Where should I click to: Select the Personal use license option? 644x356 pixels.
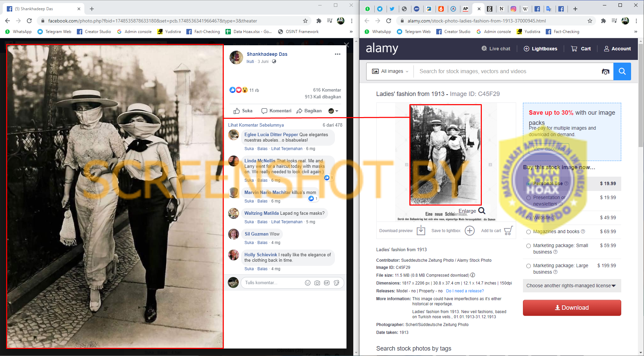point(528,183)
